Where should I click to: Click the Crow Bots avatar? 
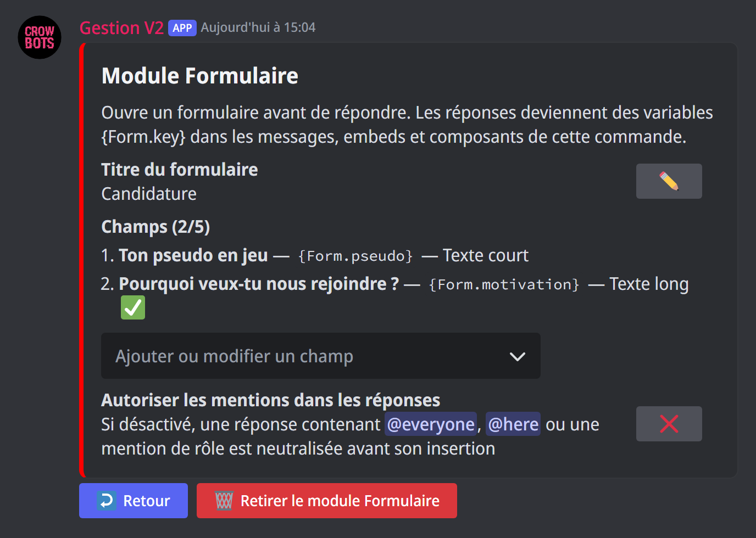(x=40, y=37)
